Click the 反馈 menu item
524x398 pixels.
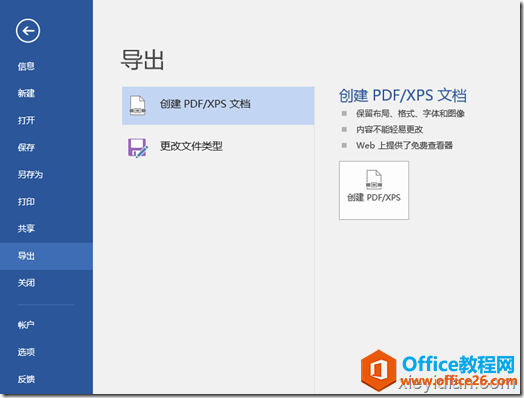46,379
